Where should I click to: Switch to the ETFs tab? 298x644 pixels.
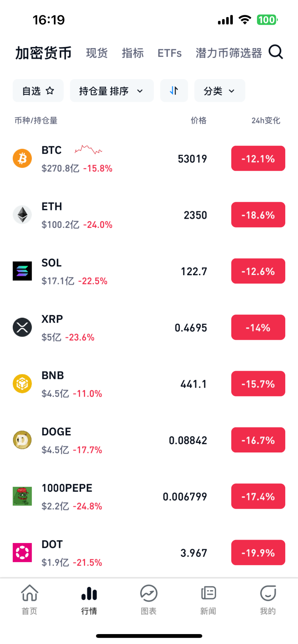(169, 53)
